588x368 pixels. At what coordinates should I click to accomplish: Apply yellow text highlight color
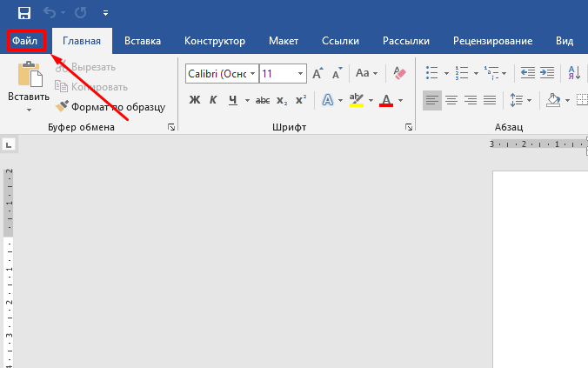[x=357, y=100]
